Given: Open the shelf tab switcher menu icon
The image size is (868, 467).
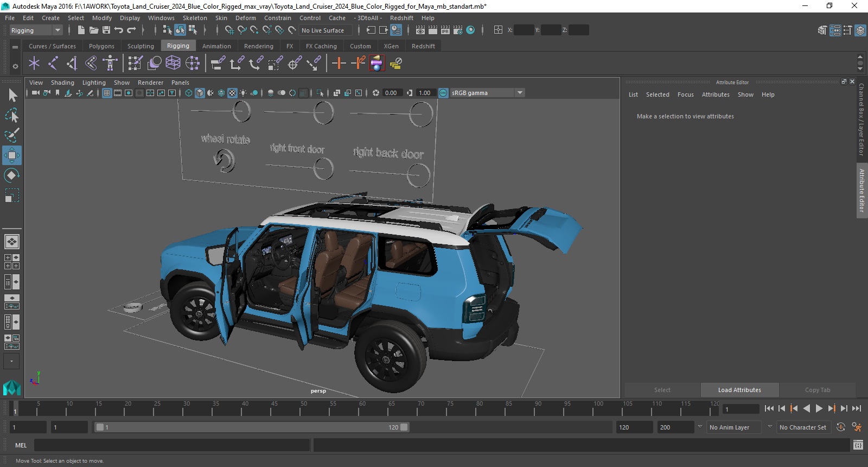Looking at the screenshot, I should (15, 47).
